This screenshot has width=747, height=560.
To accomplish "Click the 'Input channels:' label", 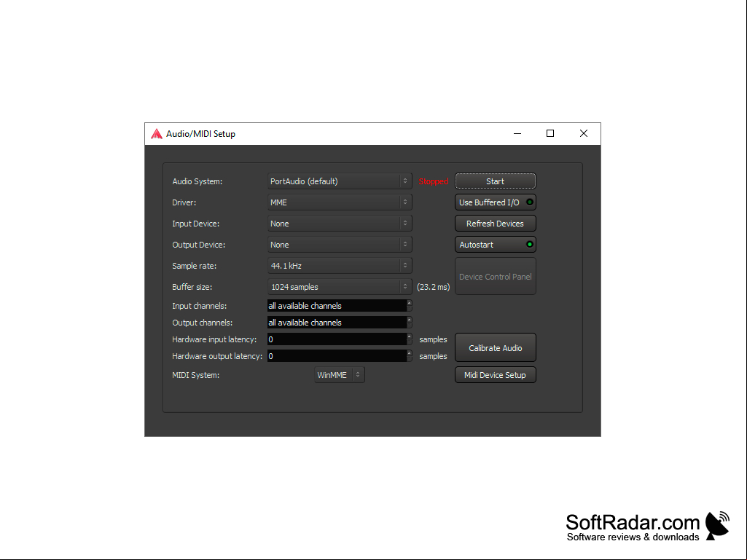I will pyautogui.click(x=199, y=306).
